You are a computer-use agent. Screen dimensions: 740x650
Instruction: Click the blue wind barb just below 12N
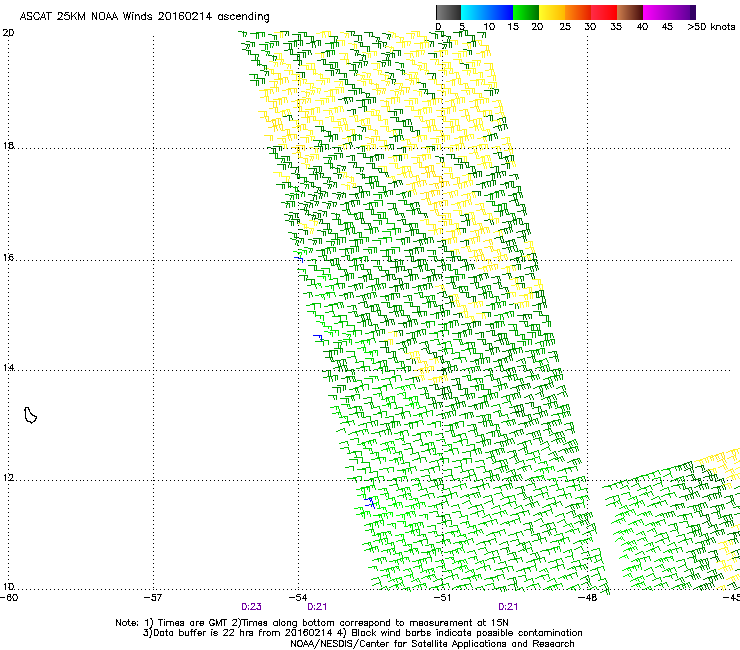click(x=370, y=503)
